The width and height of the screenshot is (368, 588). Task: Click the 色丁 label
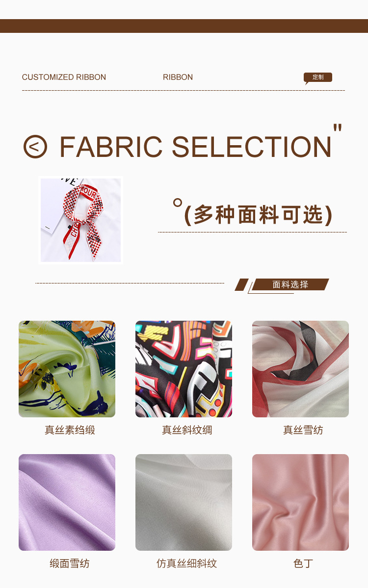303,563
